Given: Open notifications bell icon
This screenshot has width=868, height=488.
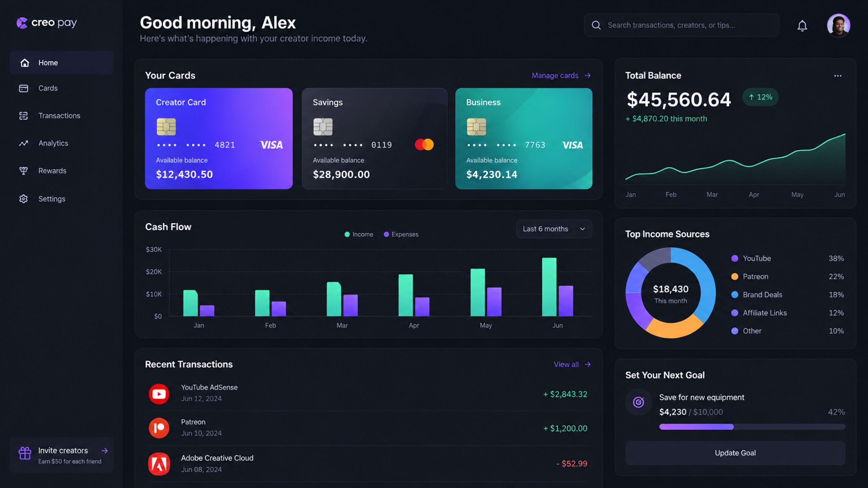Looking at the screenshot, I should [802, 25].
